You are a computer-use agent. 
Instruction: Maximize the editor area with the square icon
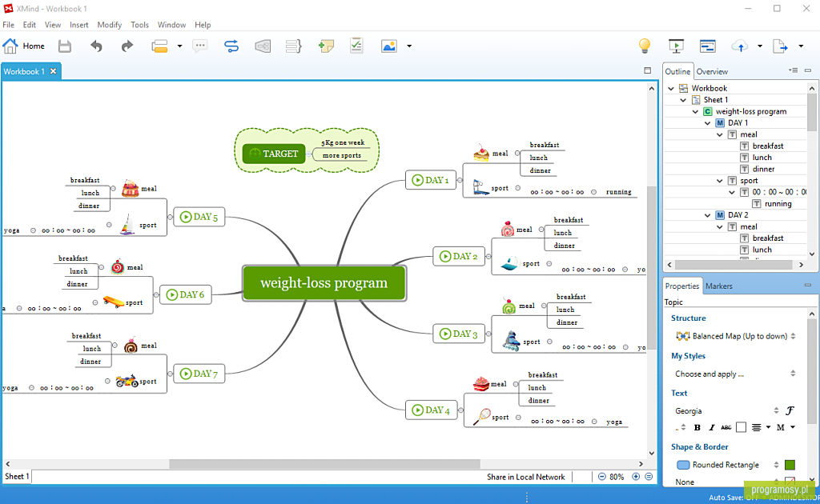pyautogui.click(x=647, y=70)
